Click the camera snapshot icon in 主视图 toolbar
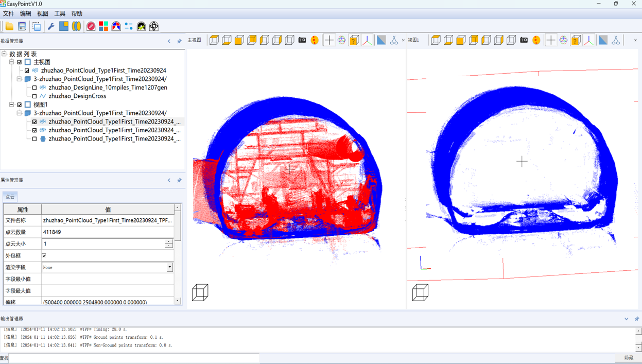The height and width of the screenshot is (364, 642). 302,40
